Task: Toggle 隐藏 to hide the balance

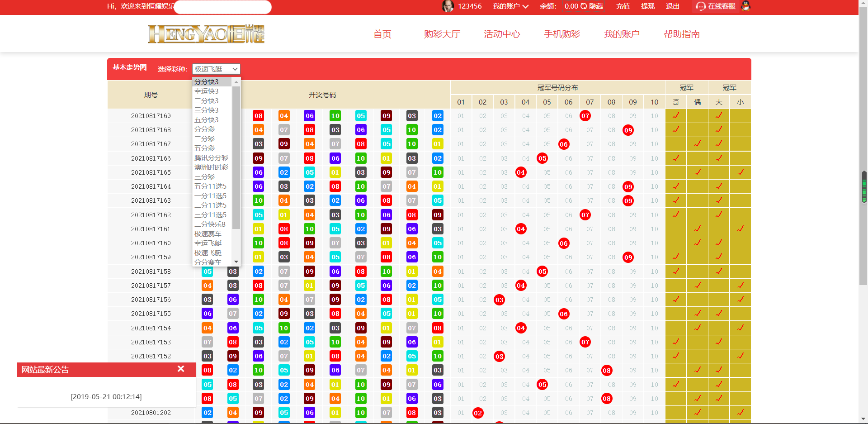Action: (596, 6)
